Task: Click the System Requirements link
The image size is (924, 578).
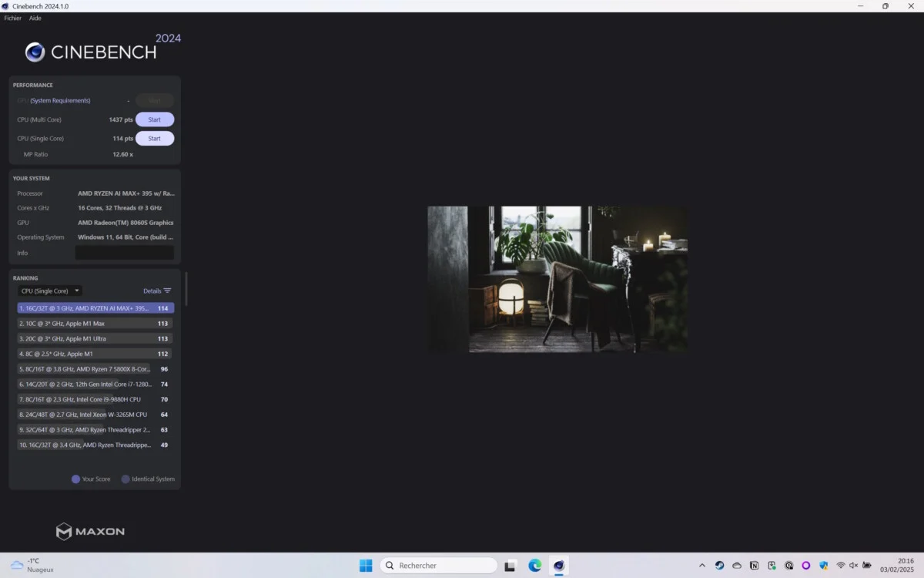Action: 60,100
